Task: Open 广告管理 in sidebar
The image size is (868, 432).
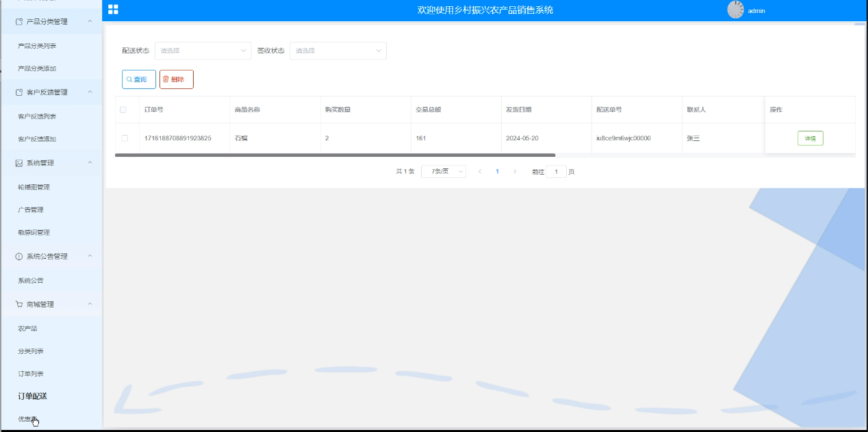Action: click(31, 209)
